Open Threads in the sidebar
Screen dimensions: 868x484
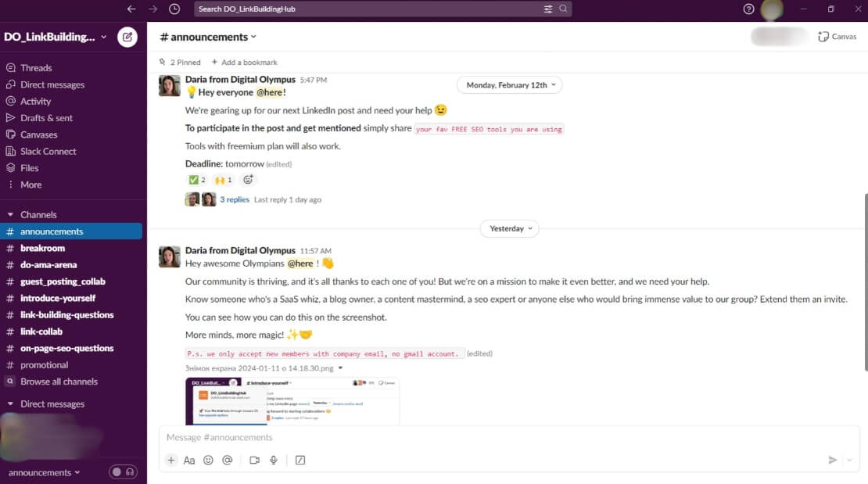click(x=36, y=67)
